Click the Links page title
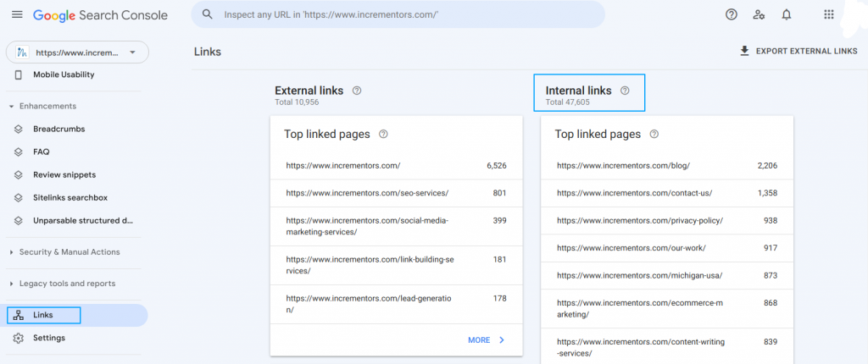 coord(208,52)
